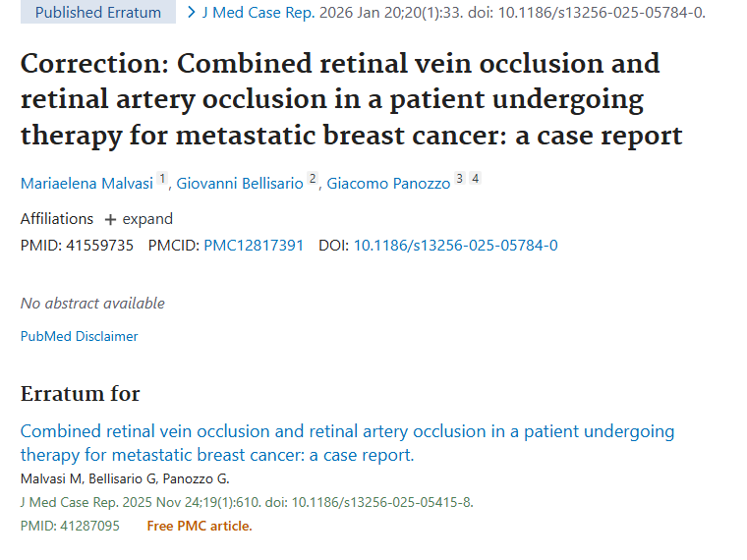
Task: Open the J Med Case Rep journal dropdown
Action: coord(256,13)
